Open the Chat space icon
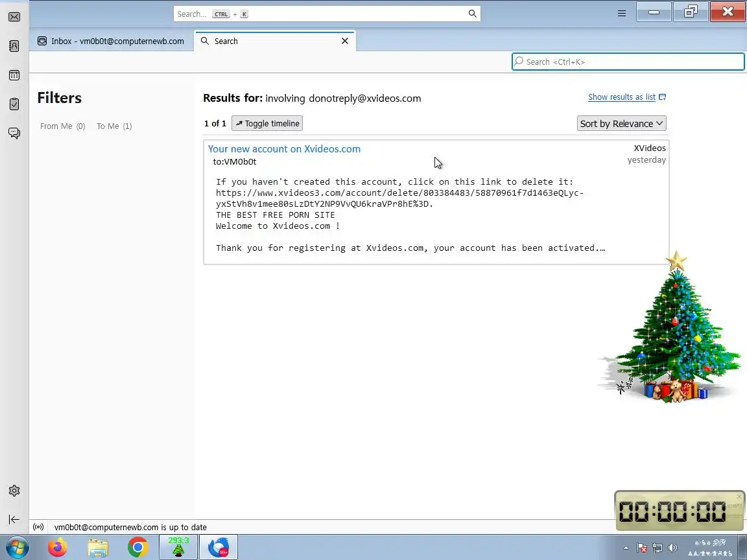This screenshot has height=560, width=747. point(14,133)
